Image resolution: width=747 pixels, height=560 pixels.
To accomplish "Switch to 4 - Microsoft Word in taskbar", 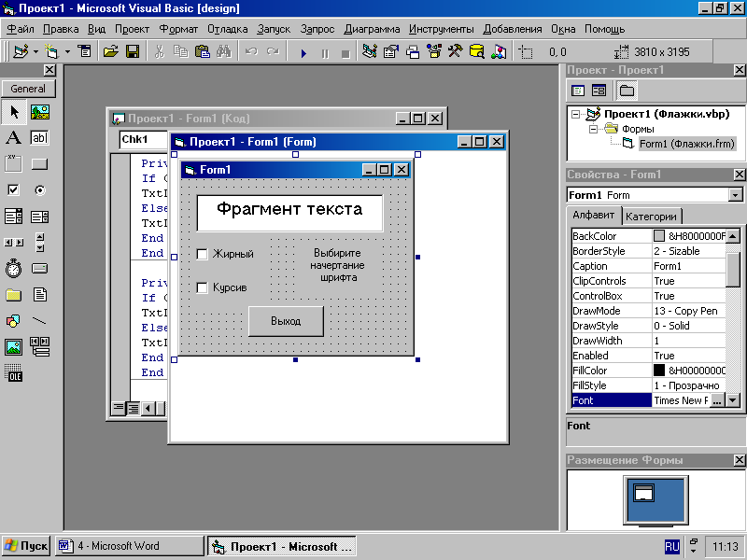I will (x=129, y=546).
